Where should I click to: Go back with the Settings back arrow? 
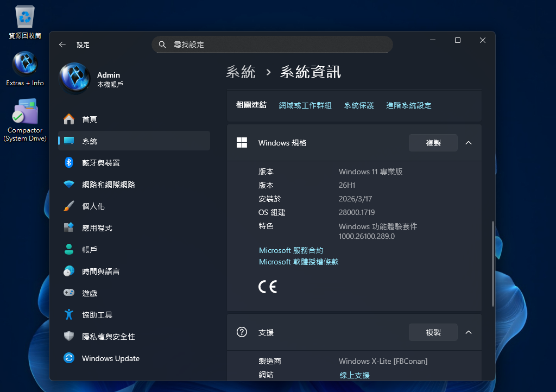(62, 45)
